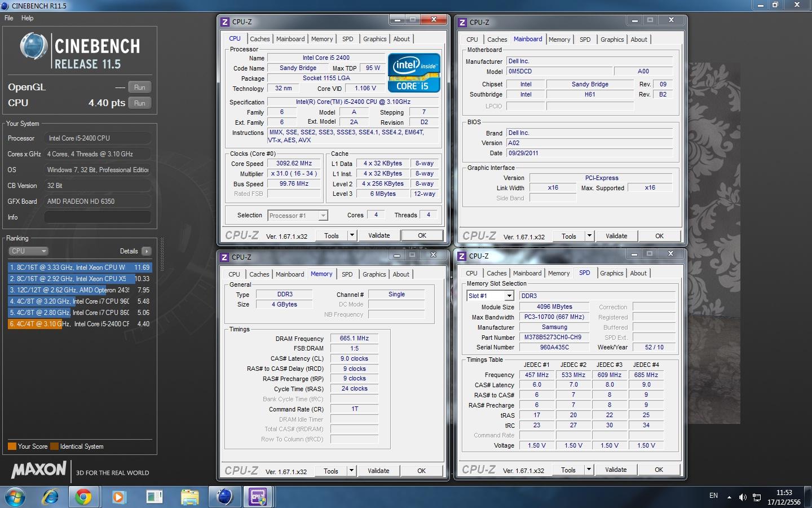The width and height of the screenshot is (812, 508).
Task: Click the BIOS date 09/29/2011 field
Action: click(589, 153)
